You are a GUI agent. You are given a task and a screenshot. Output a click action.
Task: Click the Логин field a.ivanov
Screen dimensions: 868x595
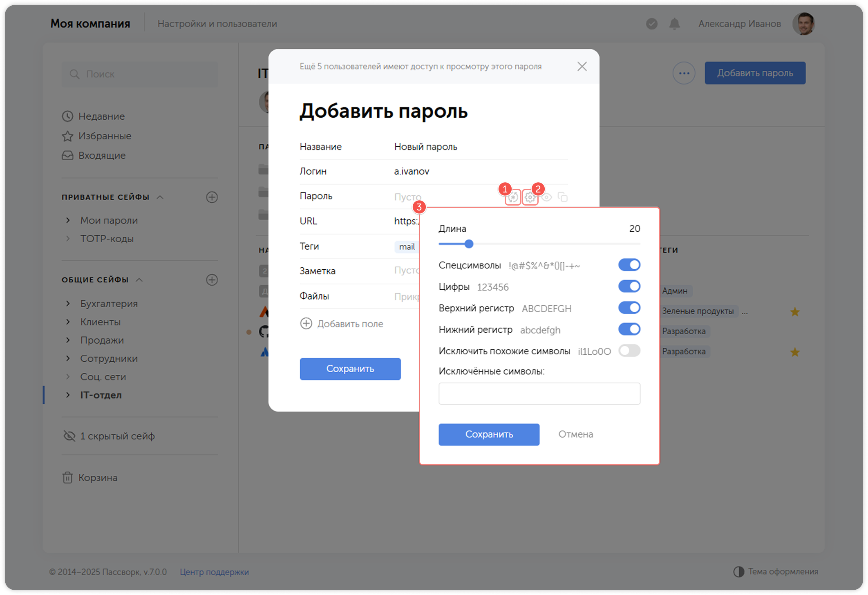coord(412,171)
